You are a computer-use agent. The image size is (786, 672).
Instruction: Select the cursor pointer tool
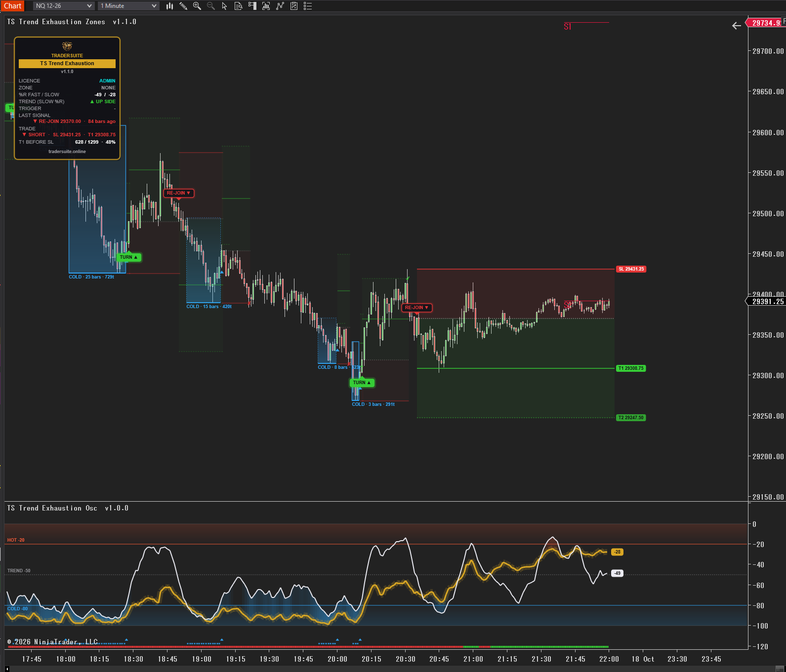[224, 6]
